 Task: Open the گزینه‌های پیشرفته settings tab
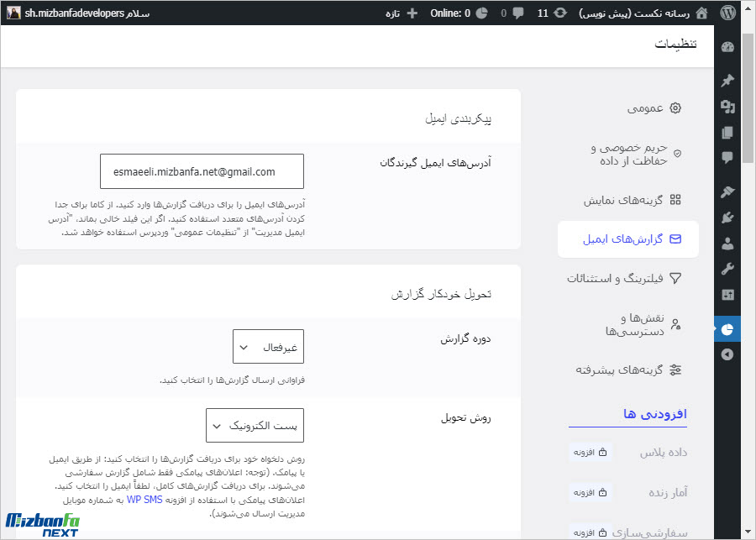click(x=627, y=370)
